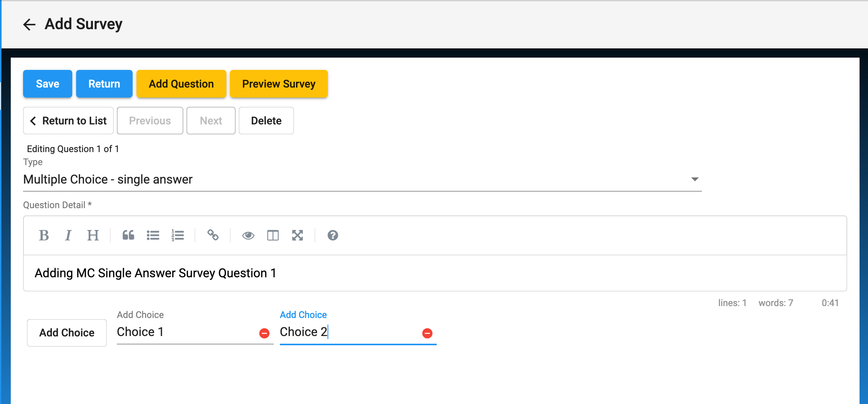Click the Add Question button
868x404 pixels.
[x=181, y=84]
